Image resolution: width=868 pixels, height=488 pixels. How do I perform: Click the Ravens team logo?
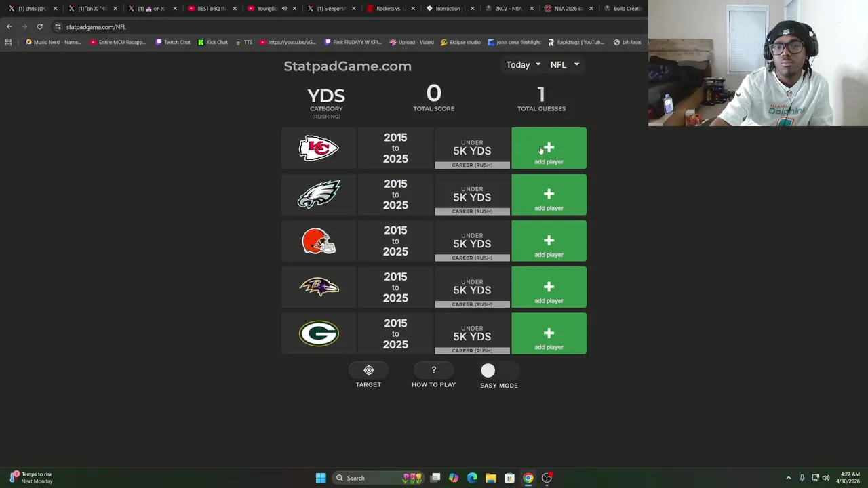click(x=319, y=287)
